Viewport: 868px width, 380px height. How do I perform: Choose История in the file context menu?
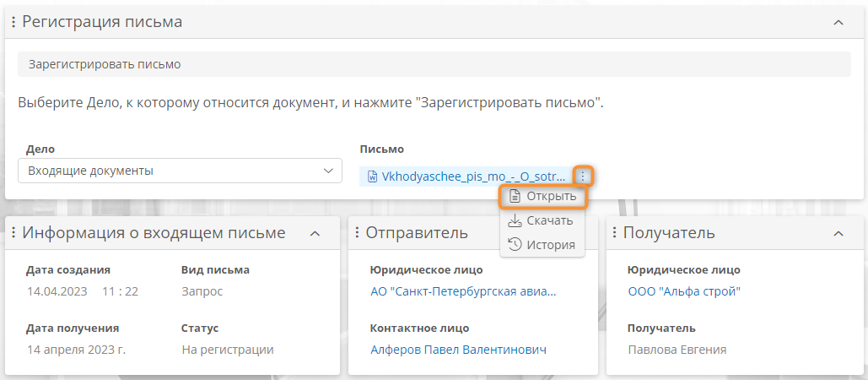click(x=542, y=245)
